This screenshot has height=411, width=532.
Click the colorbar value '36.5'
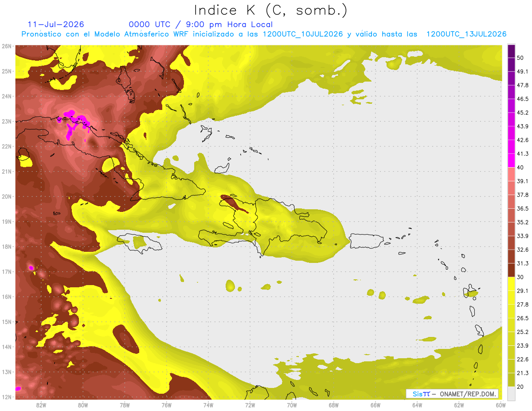pyautogui.click(x=523, y=208)
